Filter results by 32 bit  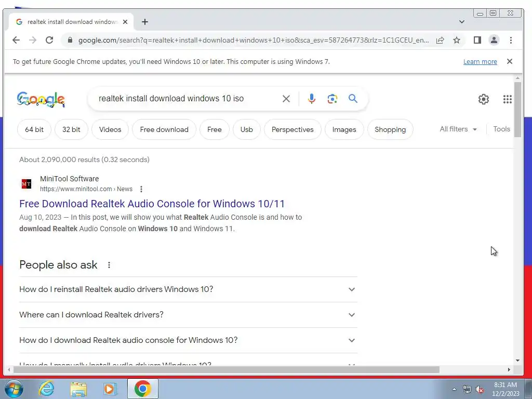tap(71, 129)
